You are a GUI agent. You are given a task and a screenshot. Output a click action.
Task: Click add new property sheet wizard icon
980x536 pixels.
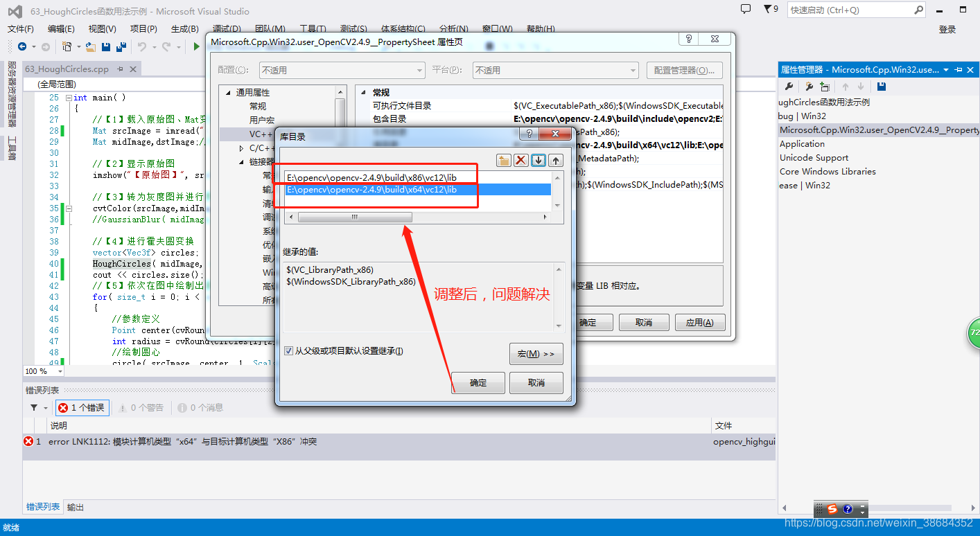tap(808, 87)
